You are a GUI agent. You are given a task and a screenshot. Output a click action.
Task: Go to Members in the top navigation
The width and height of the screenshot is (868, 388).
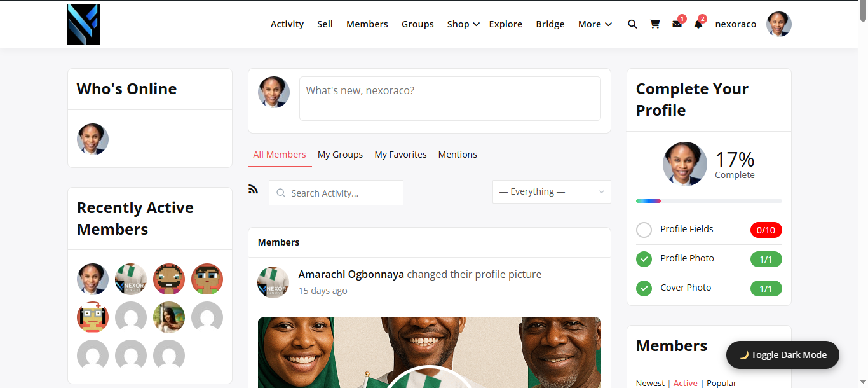pyautogui.click(x=367, y=24)
